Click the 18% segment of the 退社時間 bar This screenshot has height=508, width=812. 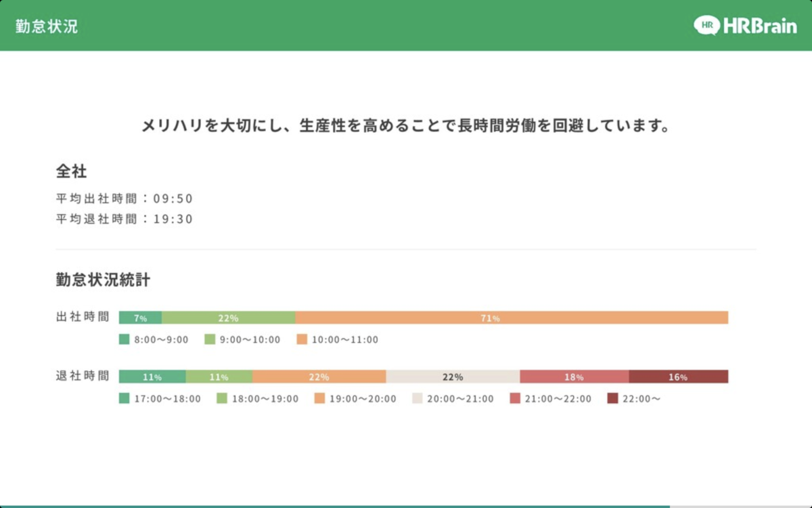coord(574,377)
